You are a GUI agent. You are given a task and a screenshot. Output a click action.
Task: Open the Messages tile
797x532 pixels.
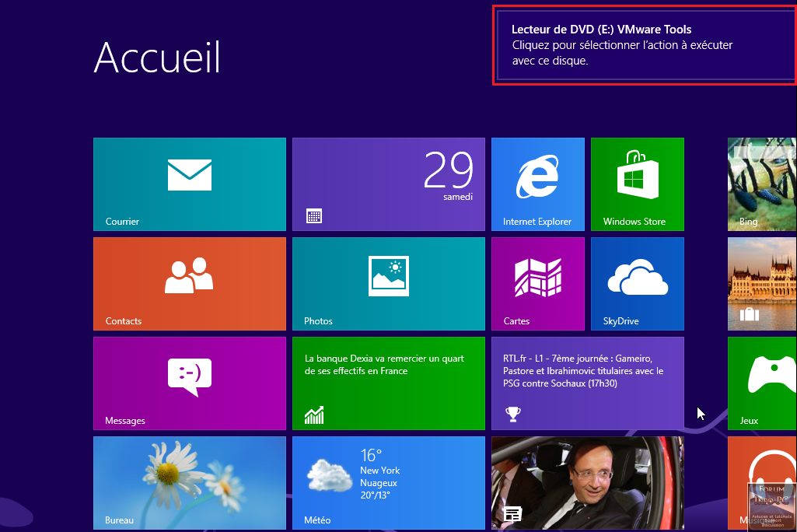[190, 383]
